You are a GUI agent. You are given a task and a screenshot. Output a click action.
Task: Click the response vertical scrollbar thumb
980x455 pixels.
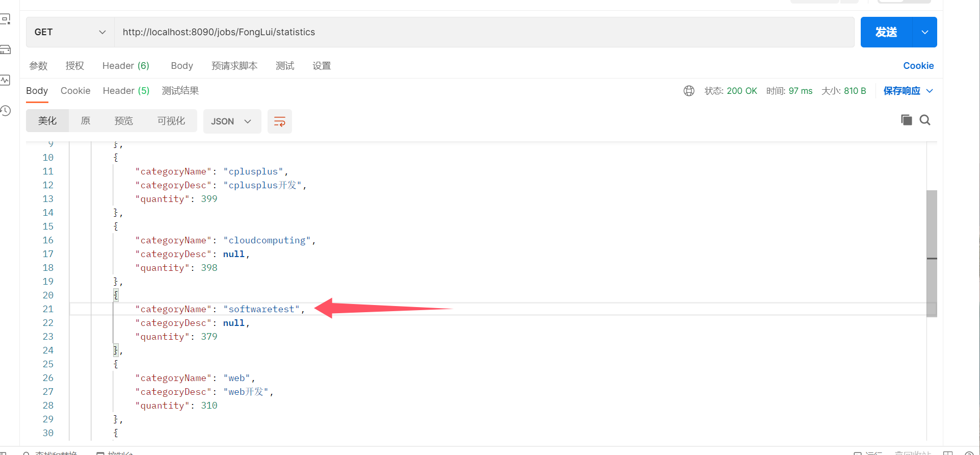point(932,254)
